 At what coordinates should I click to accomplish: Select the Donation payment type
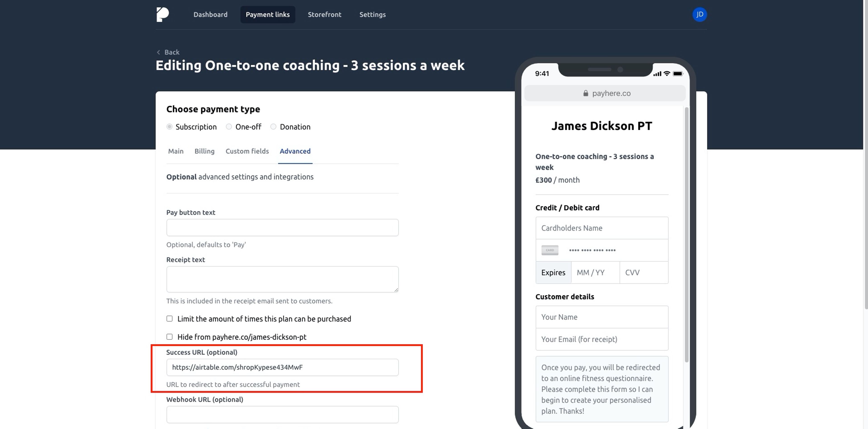(273, 126)
